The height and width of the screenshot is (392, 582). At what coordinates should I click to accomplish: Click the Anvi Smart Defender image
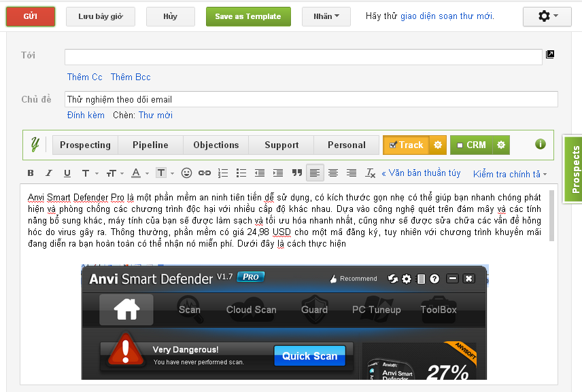[284, 322]
